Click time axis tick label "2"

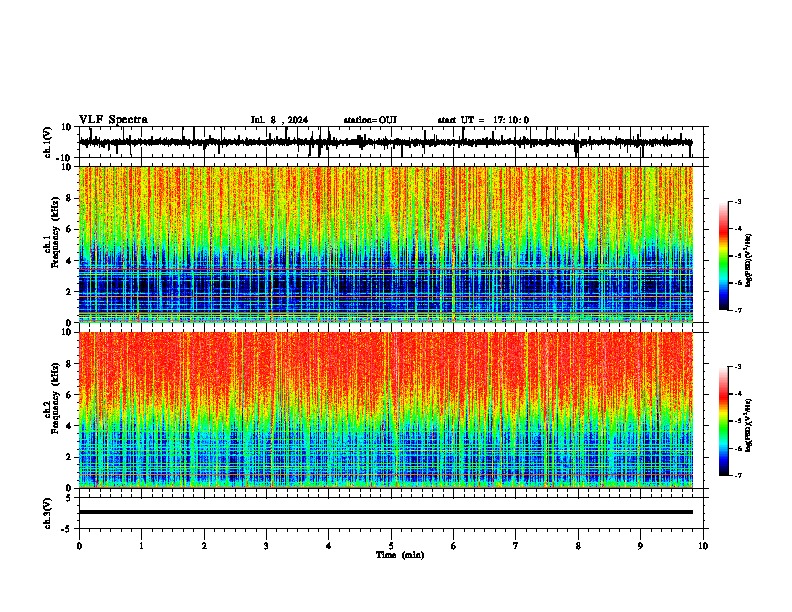tap(204, 546)
